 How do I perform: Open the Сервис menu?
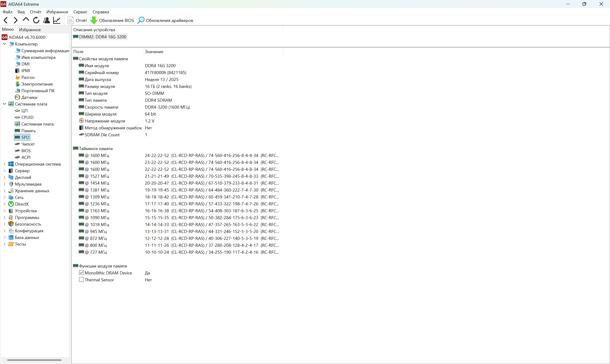(80, 12)
